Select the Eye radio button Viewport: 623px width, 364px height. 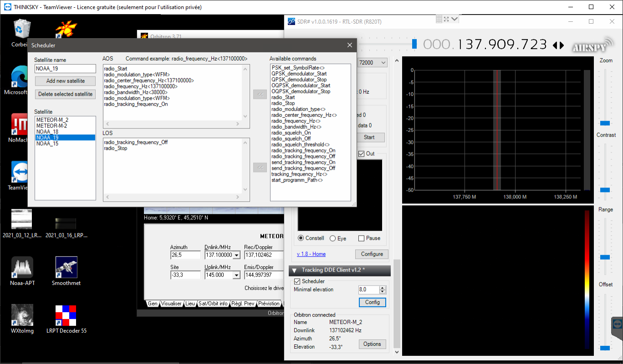(332, 238)
